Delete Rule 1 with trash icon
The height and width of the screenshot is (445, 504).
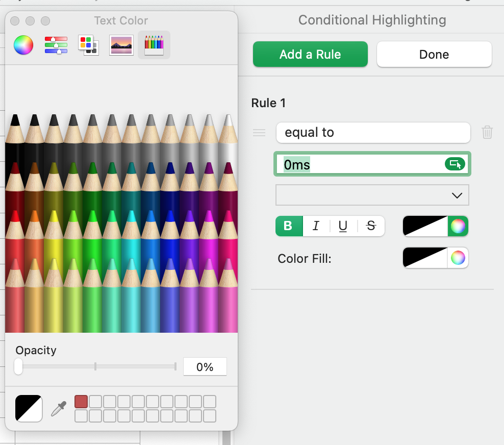point(487,132)
